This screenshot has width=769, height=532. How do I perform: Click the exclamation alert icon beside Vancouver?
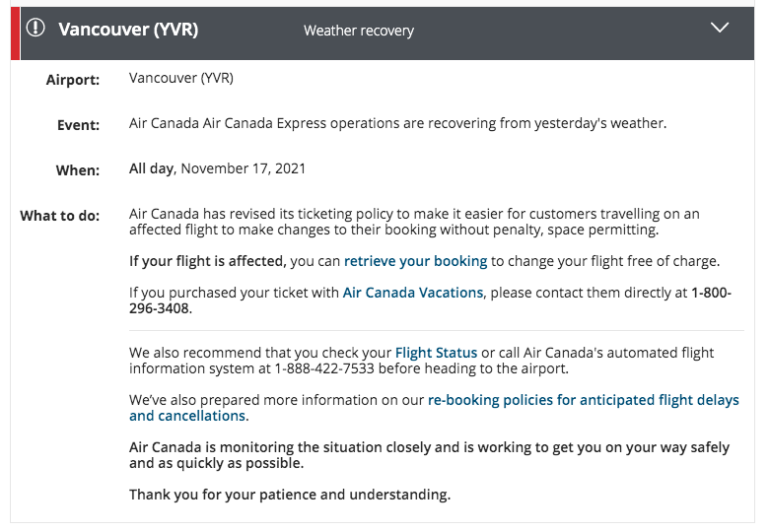click(x=35, y=28)
